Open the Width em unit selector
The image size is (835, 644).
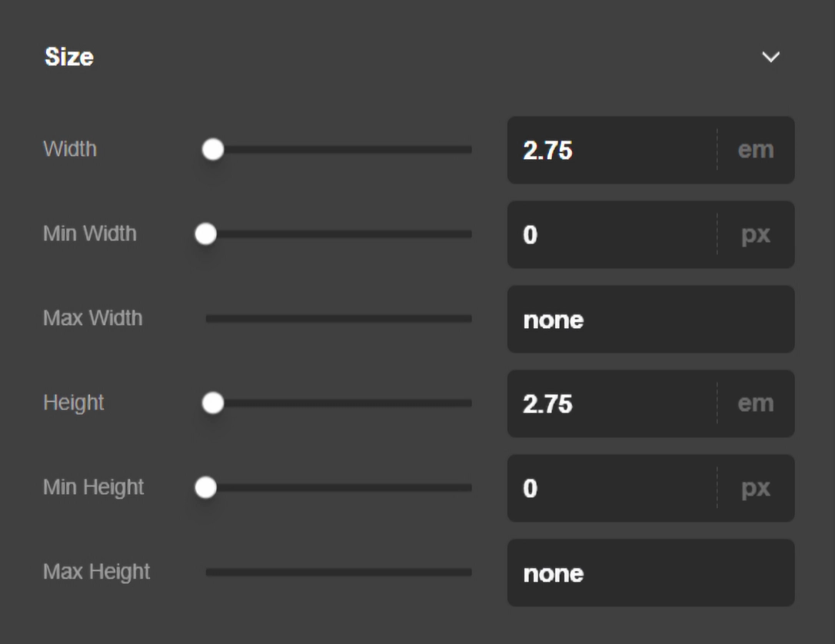[x=756, y=150]
